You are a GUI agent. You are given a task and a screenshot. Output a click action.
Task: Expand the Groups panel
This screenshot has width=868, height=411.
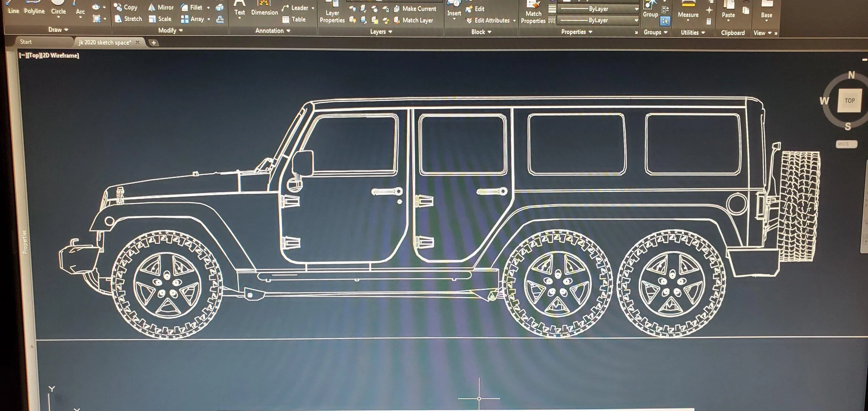click(x=656, y=32)
